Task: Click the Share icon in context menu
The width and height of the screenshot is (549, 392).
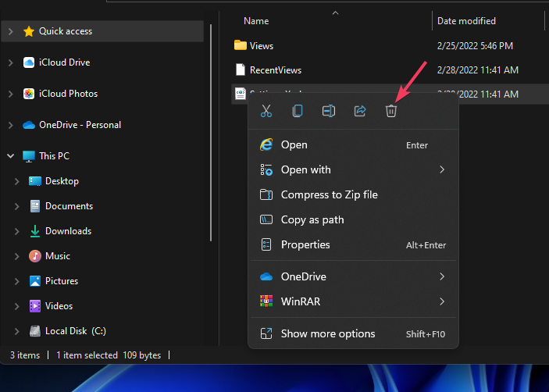Action: [360, 111]
